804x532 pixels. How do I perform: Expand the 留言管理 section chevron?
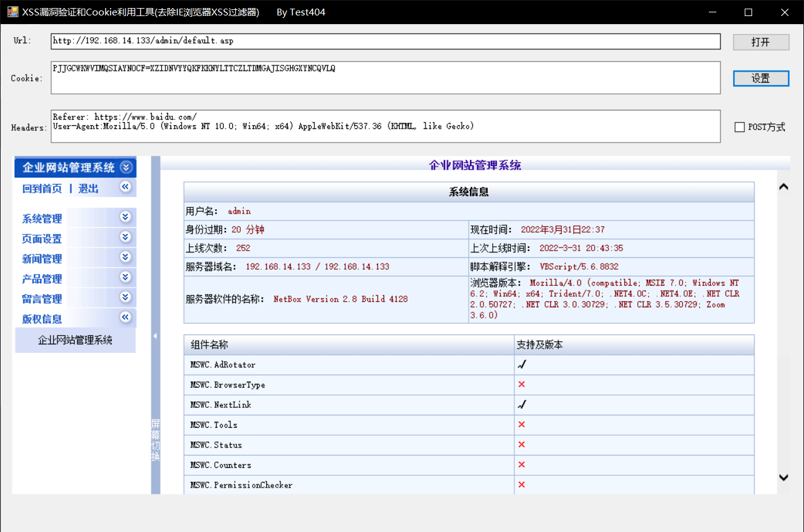[126, 297]
